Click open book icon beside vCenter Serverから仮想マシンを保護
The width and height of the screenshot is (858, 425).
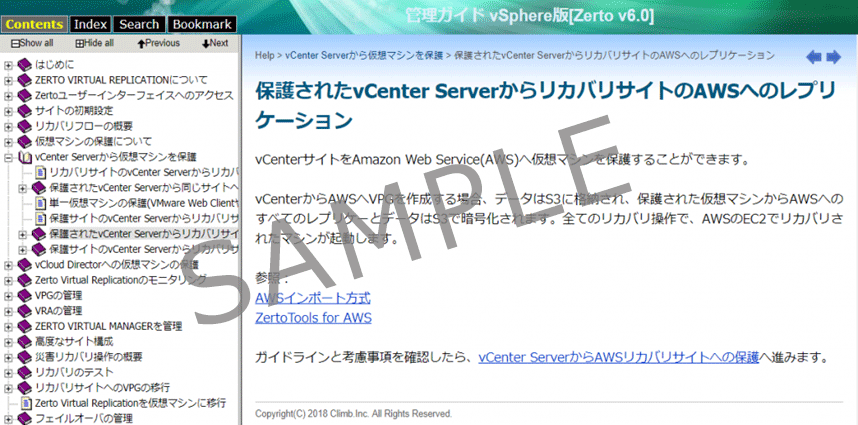[x=25, y=158]
